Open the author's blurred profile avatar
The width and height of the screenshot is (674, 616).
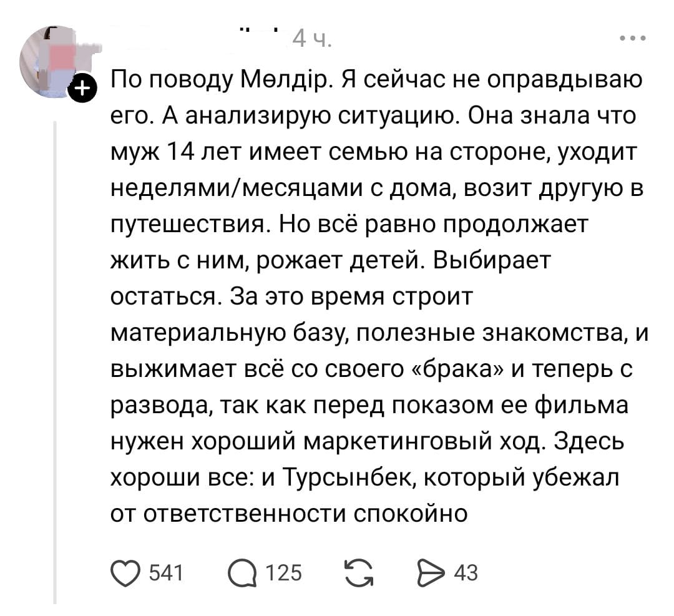point(50,61)
